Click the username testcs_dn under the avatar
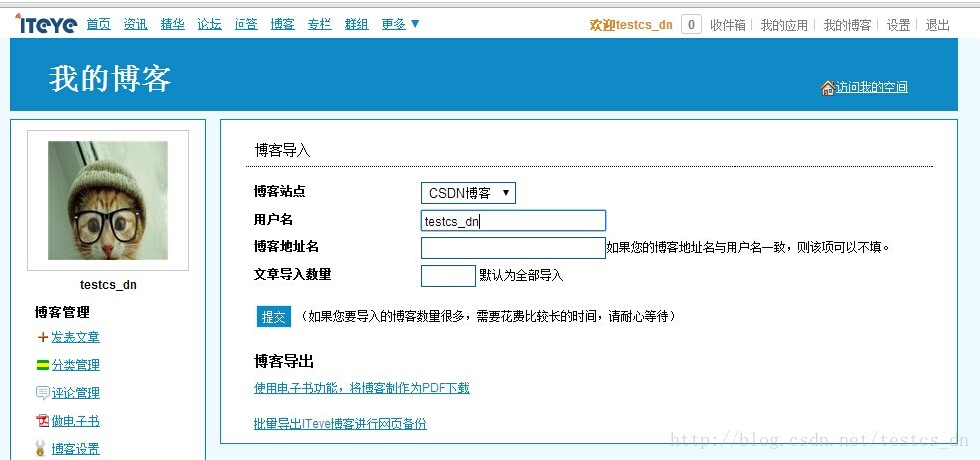The image size is (980, 460). tap(108, 285)
